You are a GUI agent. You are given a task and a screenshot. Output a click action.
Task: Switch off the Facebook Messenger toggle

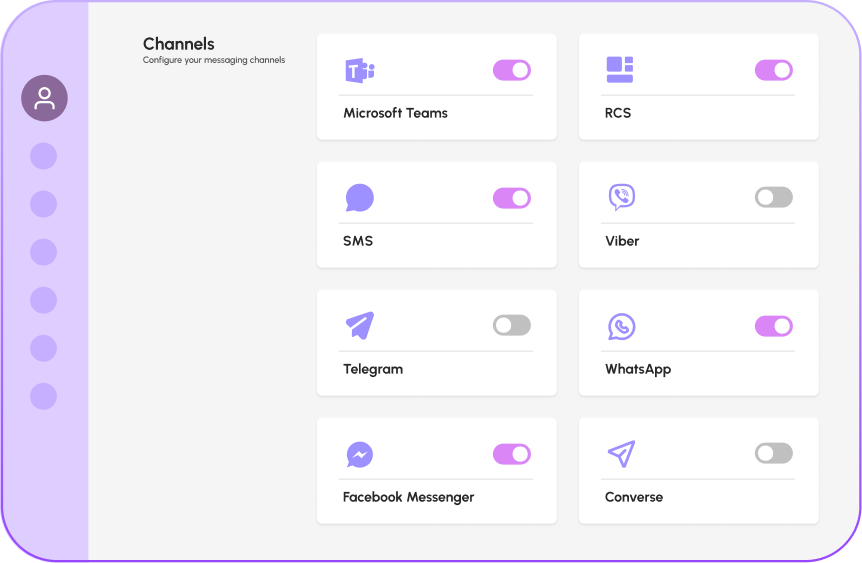click(512, 454)
